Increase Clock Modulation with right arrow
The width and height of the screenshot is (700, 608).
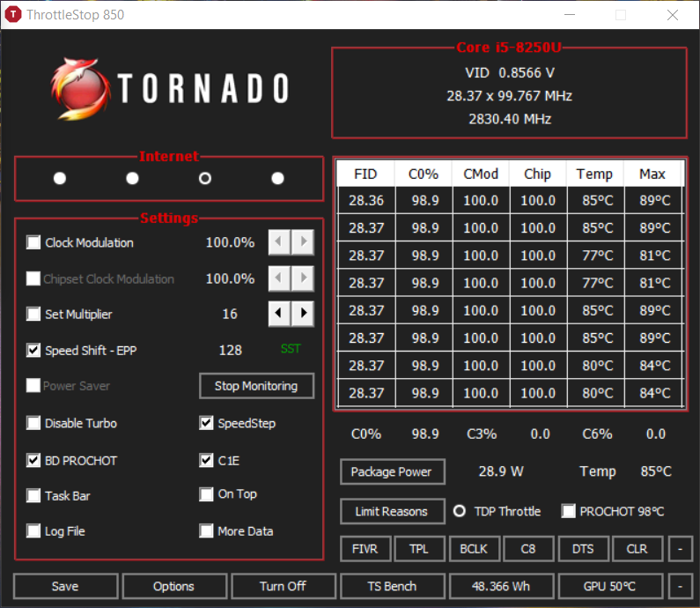[x=303, y=242]
